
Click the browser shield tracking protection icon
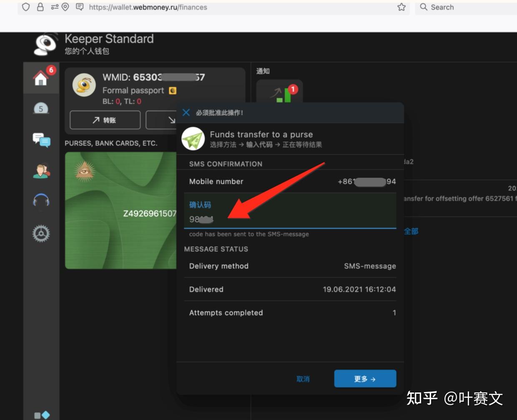click(26, 7)
